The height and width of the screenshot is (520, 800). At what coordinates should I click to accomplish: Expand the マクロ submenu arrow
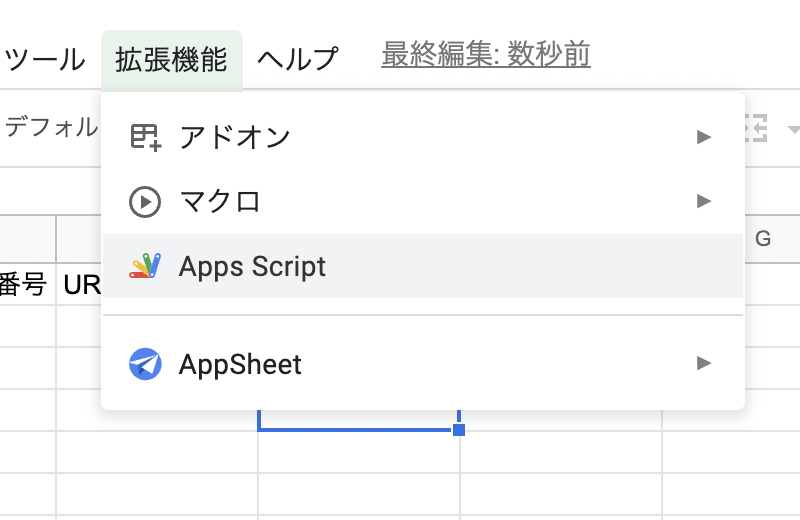(x=704, y=202)
